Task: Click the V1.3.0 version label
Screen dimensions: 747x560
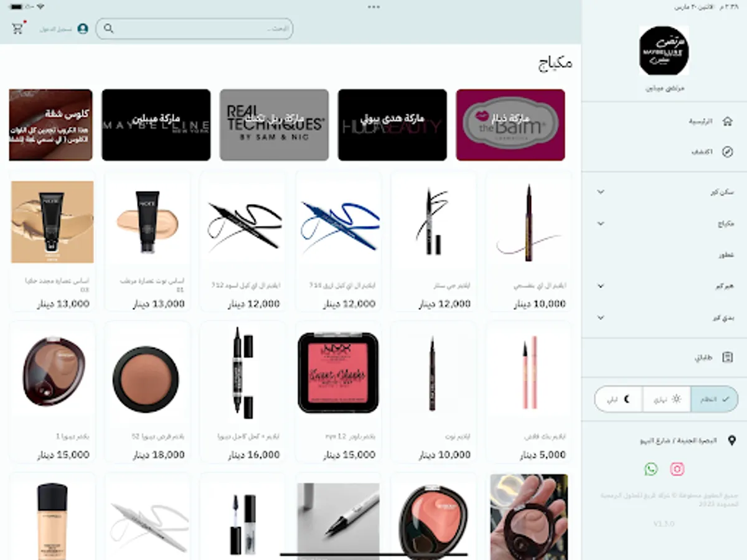Action: click(664, 524)
